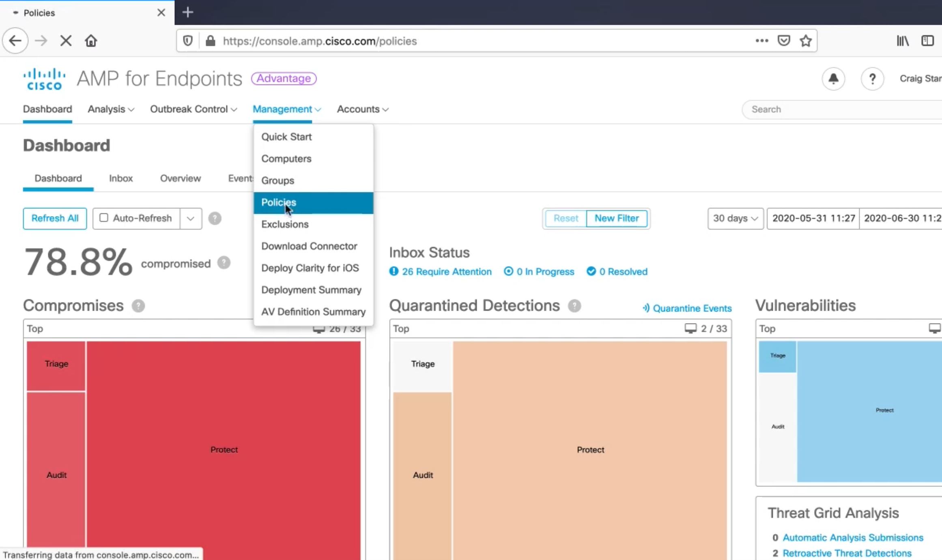Open Retroactive Threat Detections link
942x560 pixels.
tap(847, 554)
